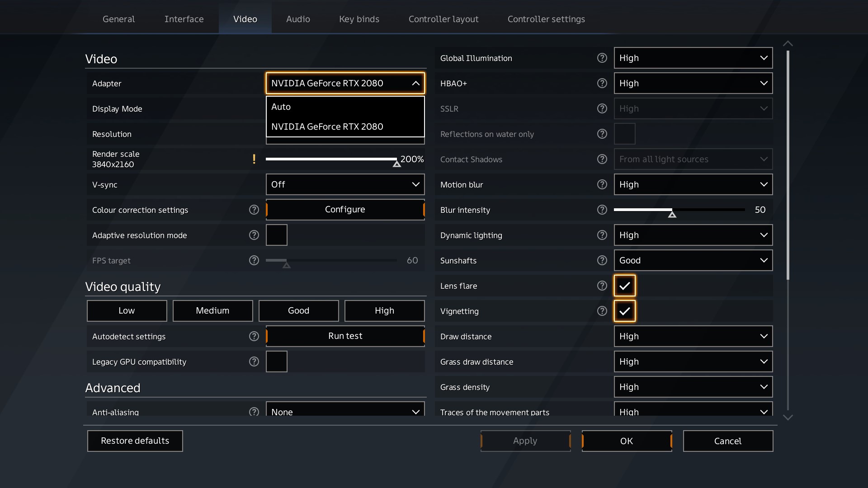868x488 pixels.
Task: Click the Render scale warning exclamation icon
Action: [254, 159]
